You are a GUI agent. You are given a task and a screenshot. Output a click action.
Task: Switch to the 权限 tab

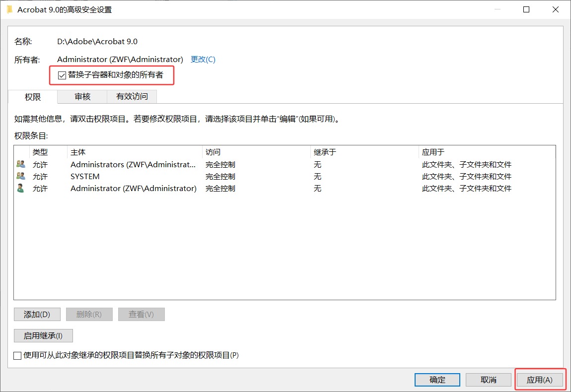32,97
